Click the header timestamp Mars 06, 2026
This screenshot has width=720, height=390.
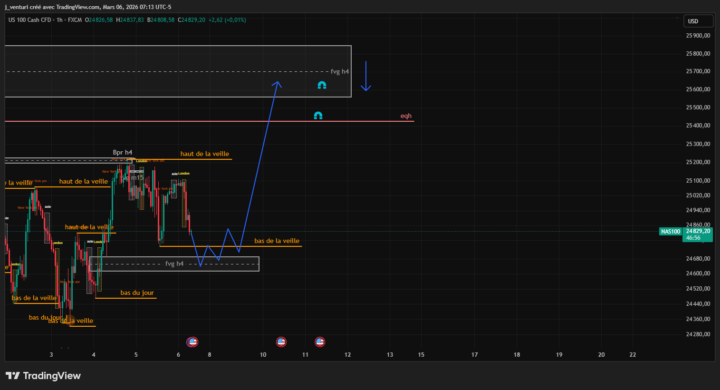(121, 7)
